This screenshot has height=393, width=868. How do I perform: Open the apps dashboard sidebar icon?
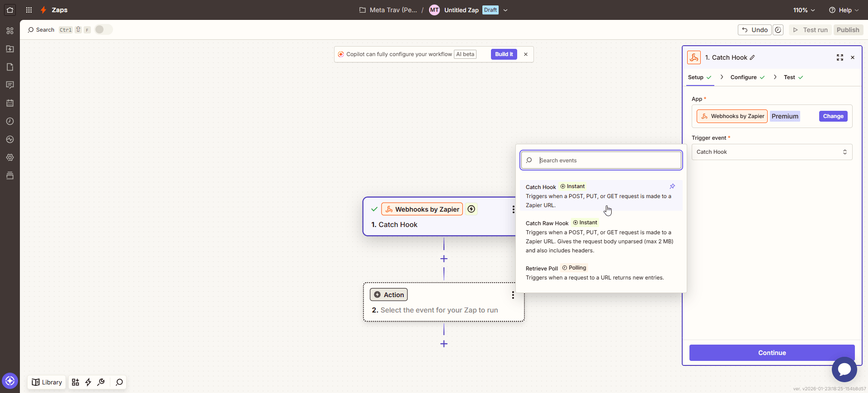[x=10, y=31]
